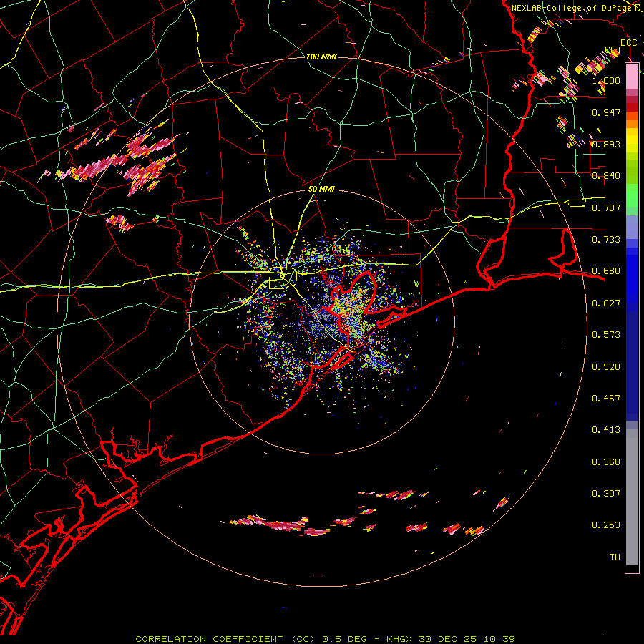Image resolution: width=644 pixels, height=644 pixels.
Task: Click the DCC label above the color bar
Action: pyautogui.click(x=629, y=43)
